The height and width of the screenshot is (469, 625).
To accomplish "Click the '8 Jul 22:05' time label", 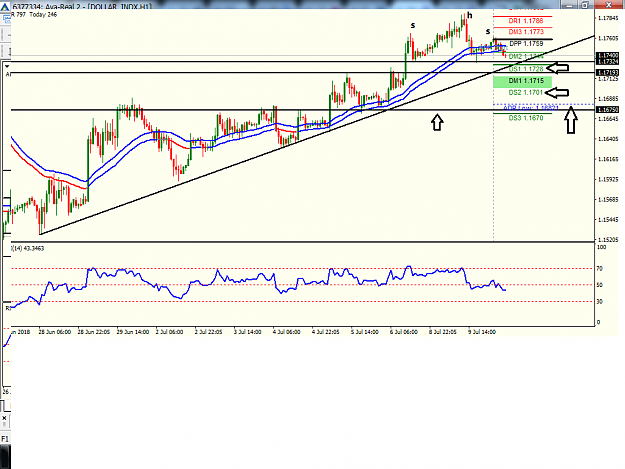I will coord(443,332).
